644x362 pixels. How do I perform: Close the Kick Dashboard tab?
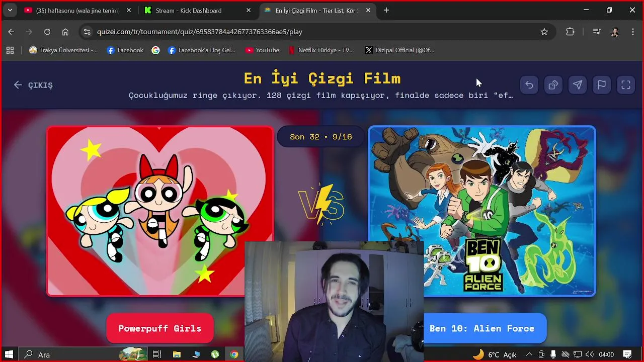click(249, 10)
